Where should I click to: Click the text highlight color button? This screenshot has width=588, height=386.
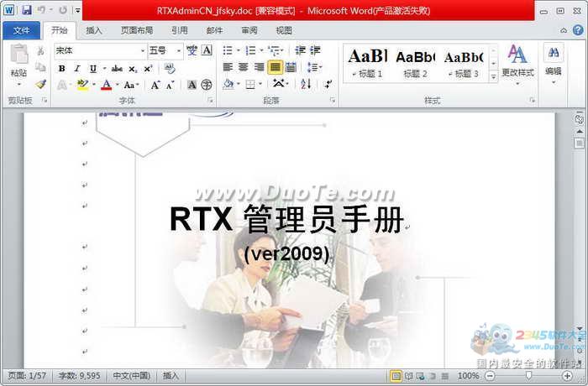point(83,85)
